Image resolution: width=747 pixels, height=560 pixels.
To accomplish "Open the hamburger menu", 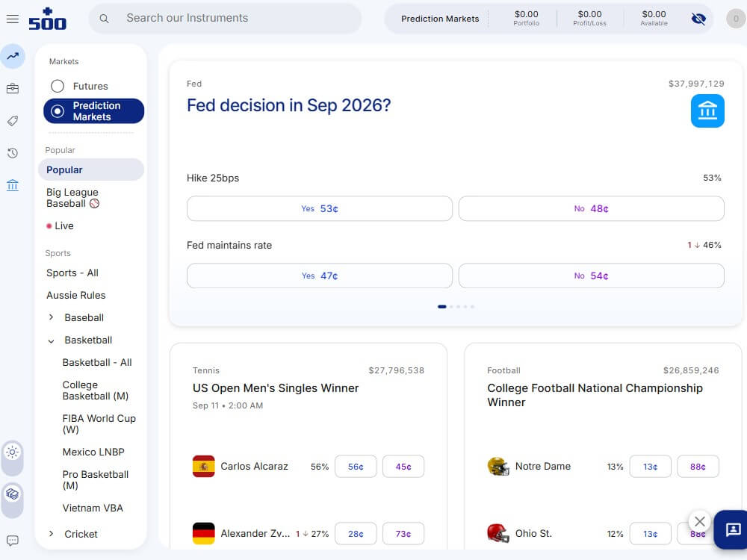I will pyautogui.click(x=13, y=19).
